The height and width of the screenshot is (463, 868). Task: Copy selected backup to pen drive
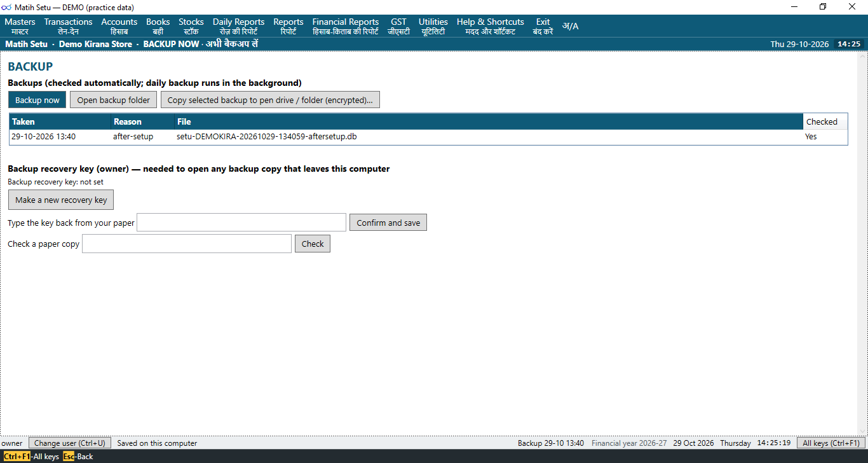[x=270, y=100]
